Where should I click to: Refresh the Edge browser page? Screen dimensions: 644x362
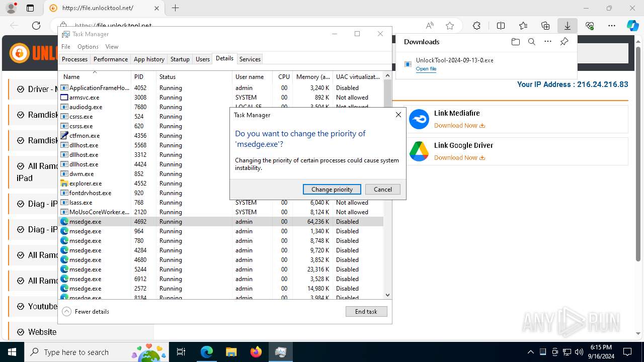click(x=36, y=26)
